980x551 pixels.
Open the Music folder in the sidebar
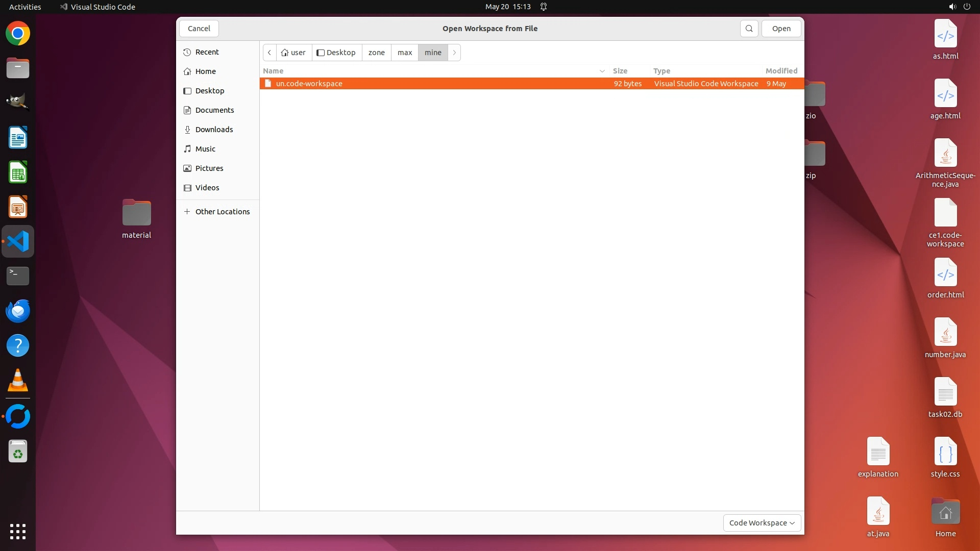pos(205,149)
